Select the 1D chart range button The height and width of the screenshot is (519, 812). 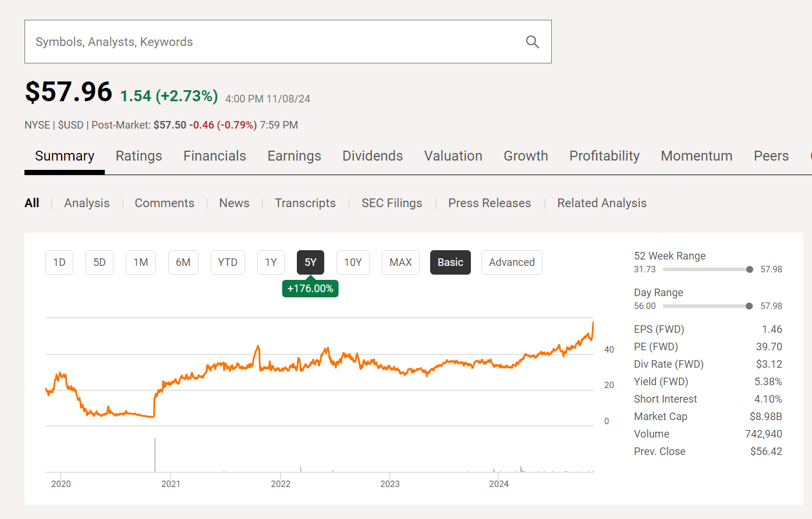[59, 262]
